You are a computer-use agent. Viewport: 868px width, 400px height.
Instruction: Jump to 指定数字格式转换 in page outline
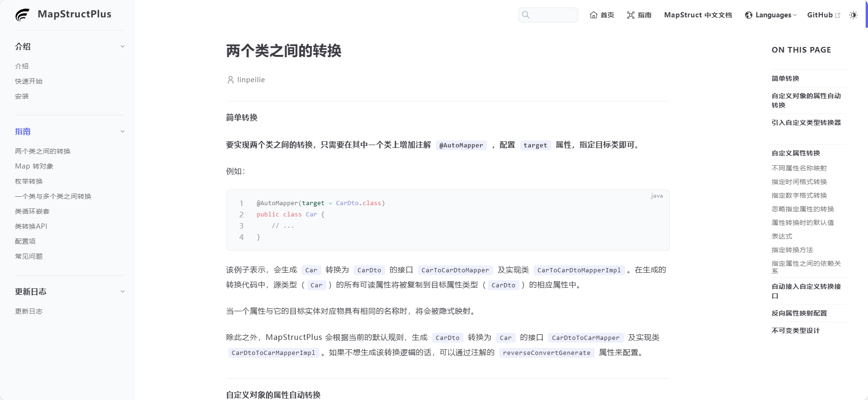(x=799, y=195)
